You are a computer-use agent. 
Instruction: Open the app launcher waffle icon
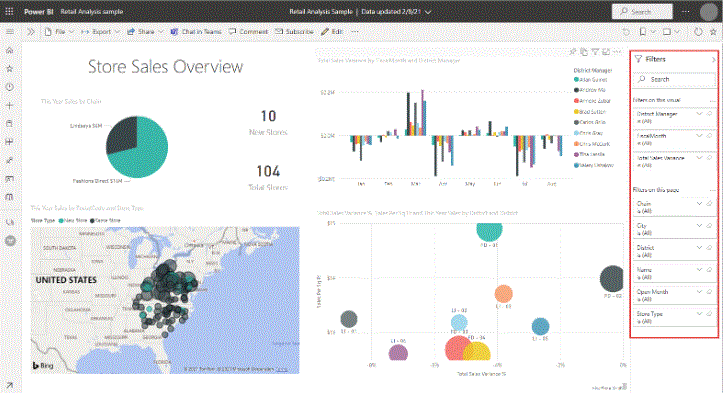pos(9,12)
